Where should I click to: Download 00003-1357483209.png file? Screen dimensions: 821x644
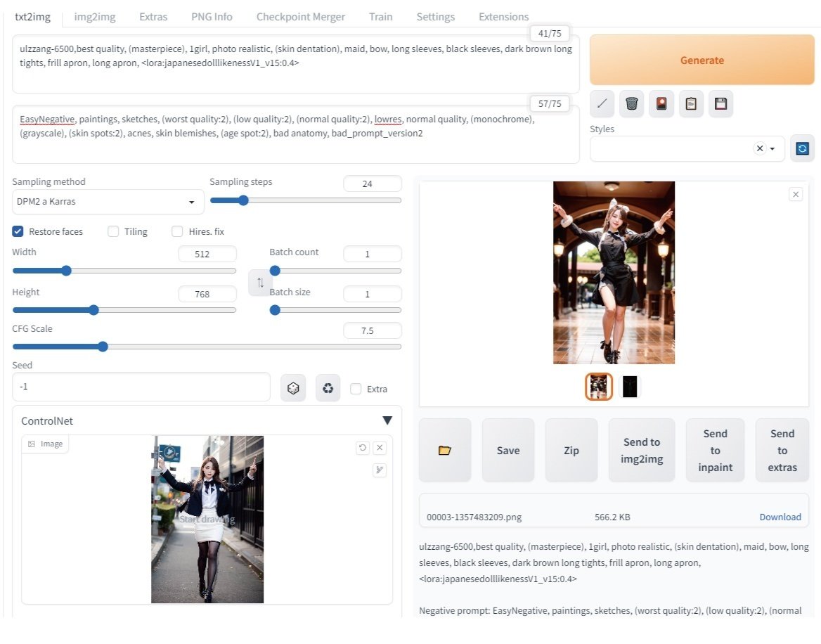pos(780,517)
